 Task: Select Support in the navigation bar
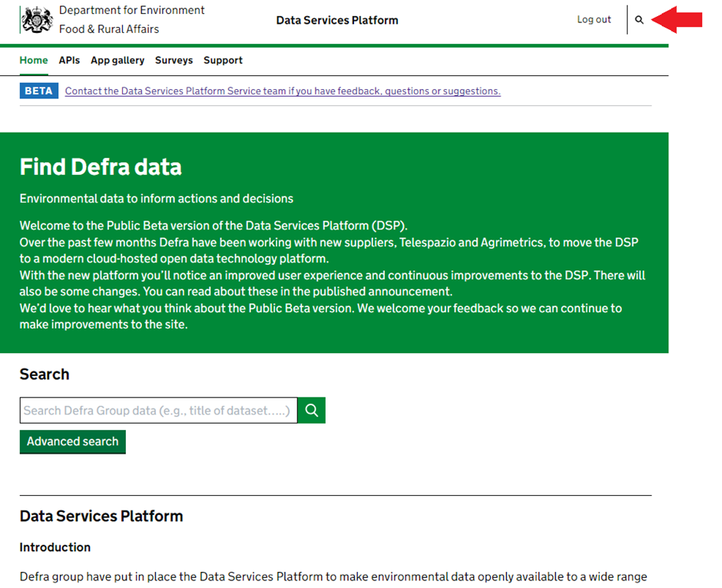coord(223,61)
